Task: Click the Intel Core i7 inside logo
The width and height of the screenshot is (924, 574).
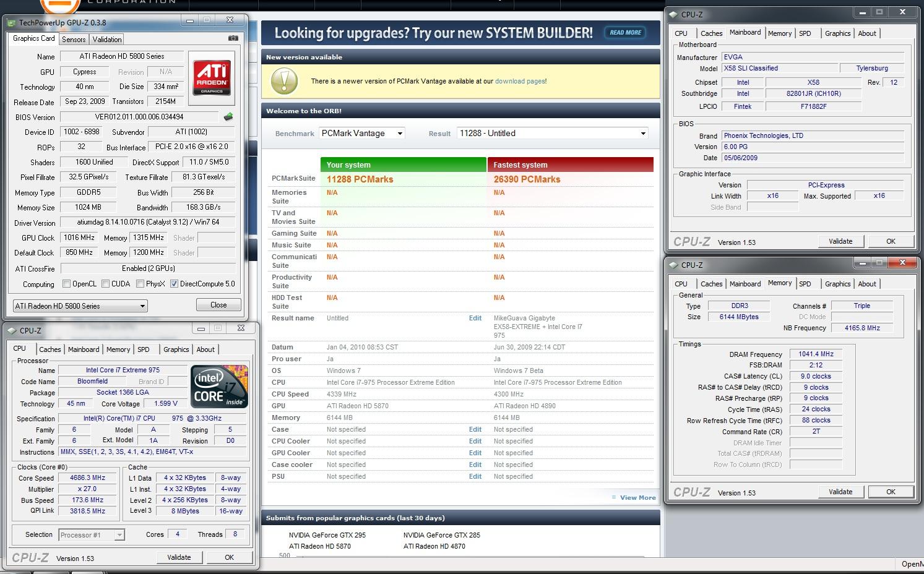Action: coord(220,387)
